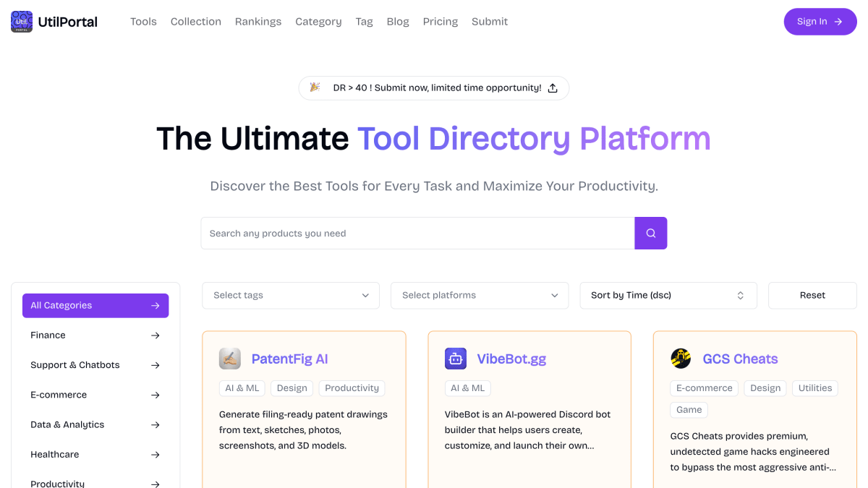Click E-commerce tag on GCS Cheats card
Image resolution: width=868 pixels, height=488 pixels.
[705, 388]
